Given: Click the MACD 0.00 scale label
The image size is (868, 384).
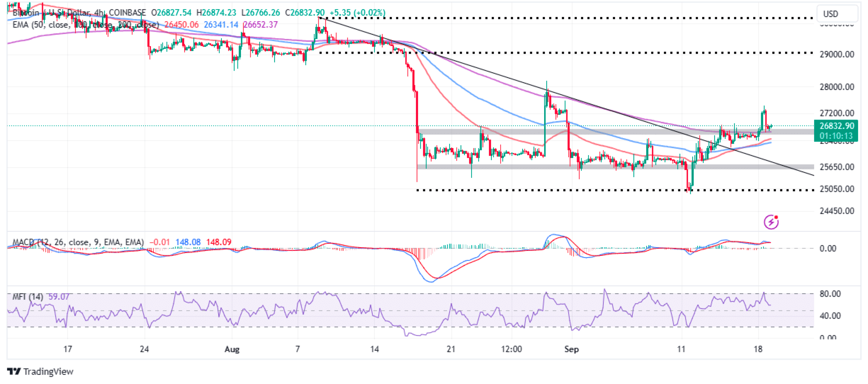Looking at the screenshot, I should pos(828,248).
